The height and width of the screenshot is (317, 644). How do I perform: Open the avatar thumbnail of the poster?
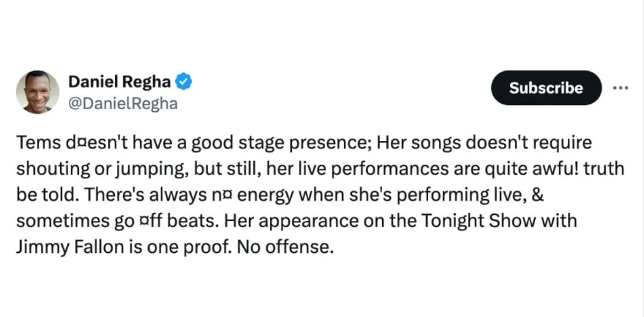pos(38,90)
